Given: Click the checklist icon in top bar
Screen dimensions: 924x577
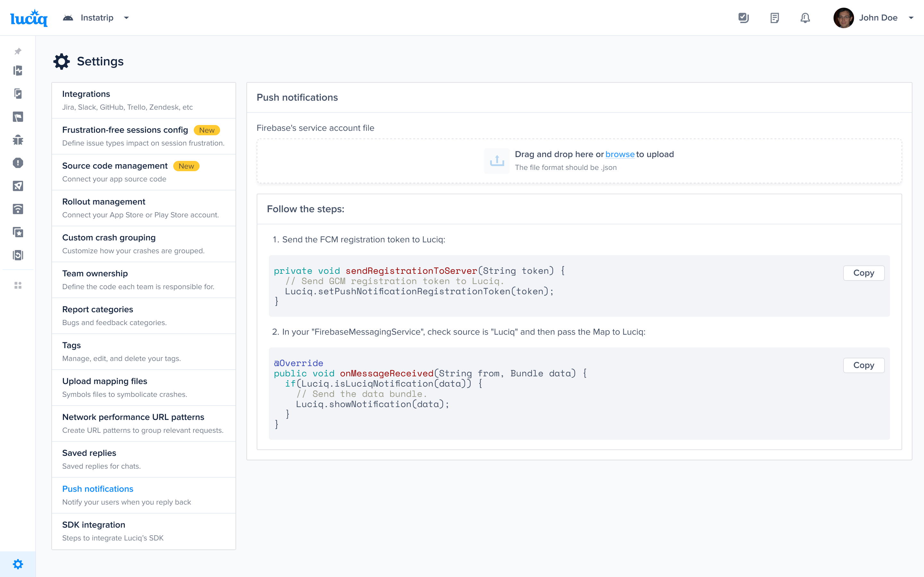Looking at the screenshot, I should point(743,18).
